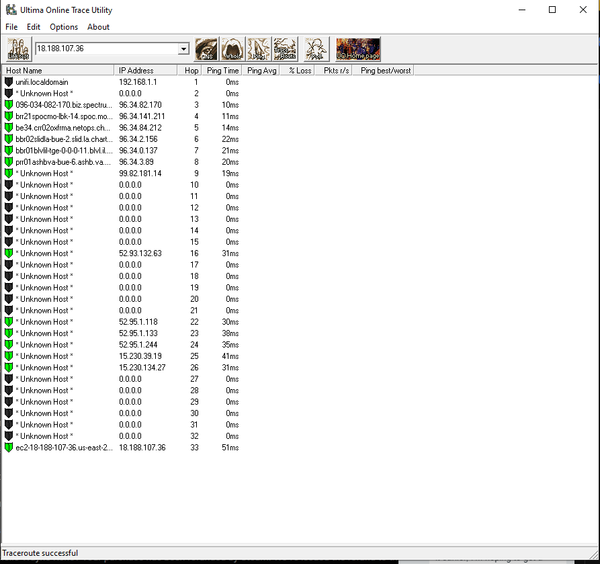Click the green shield for 52.95.1.118

click(x=9, y=322)
